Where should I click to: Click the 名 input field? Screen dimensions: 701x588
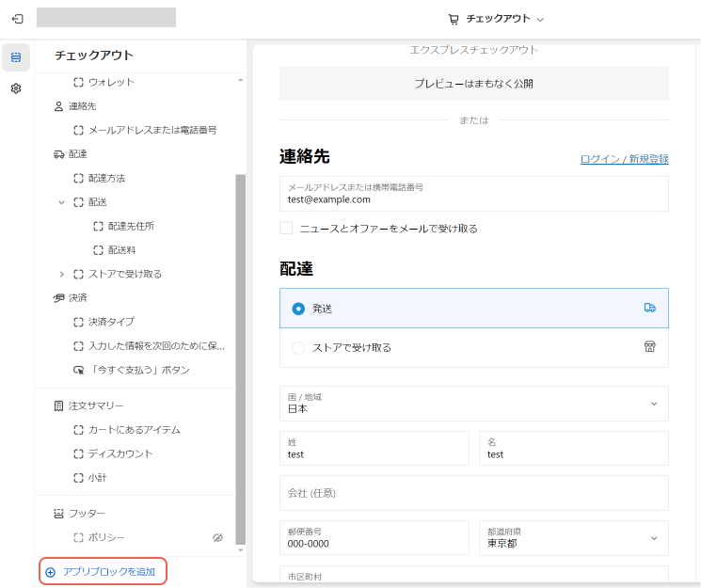pos(574,449)
